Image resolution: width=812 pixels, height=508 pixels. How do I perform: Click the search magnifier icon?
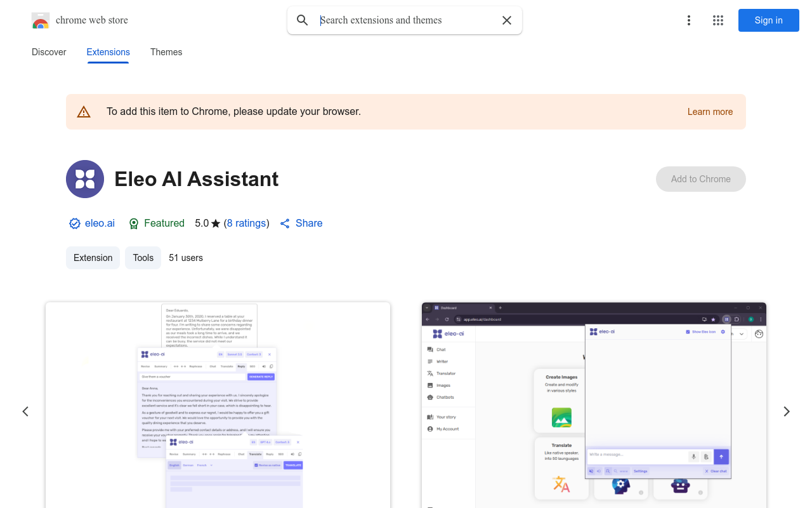pyautogui.click(x=303, y=20)
